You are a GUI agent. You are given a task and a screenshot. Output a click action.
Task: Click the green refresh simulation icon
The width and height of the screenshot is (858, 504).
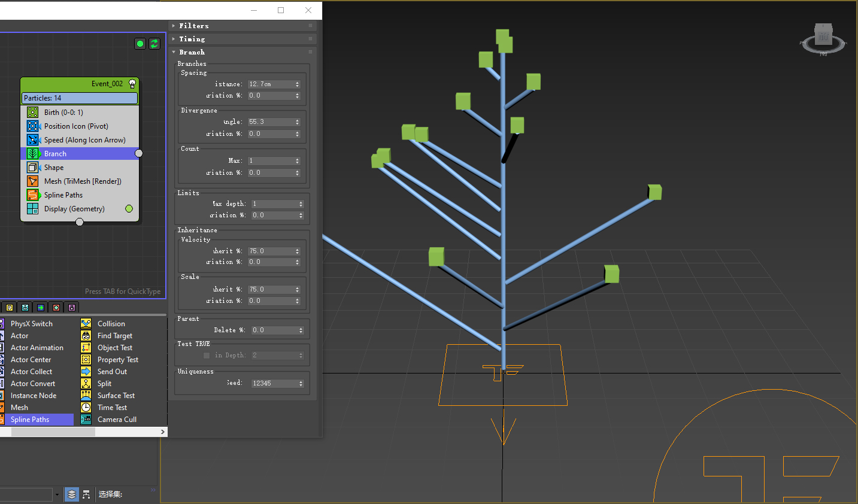click(154, 44)
